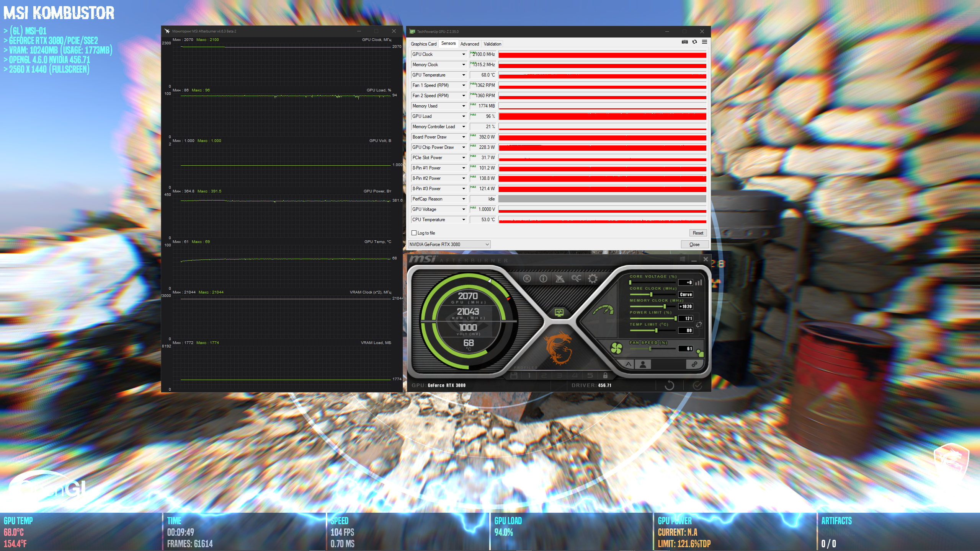Enable Log to file checkbox
Viewport: 980px width, 551px height.
tap(414, 233)
